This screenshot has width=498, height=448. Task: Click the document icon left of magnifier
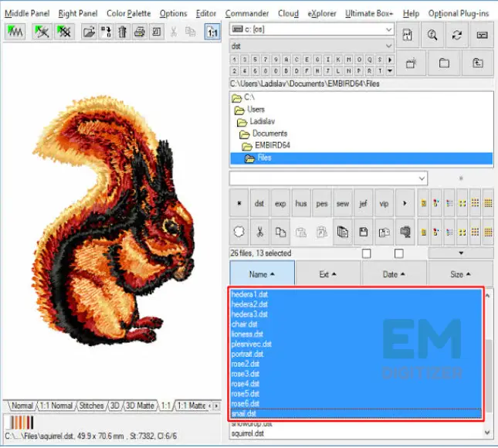click(408, 35)
